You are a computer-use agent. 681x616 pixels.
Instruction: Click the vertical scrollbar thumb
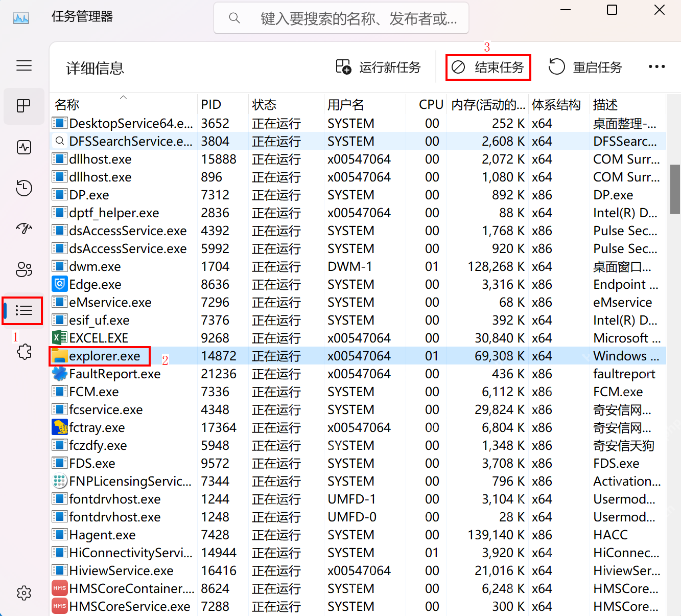[675, 189]
